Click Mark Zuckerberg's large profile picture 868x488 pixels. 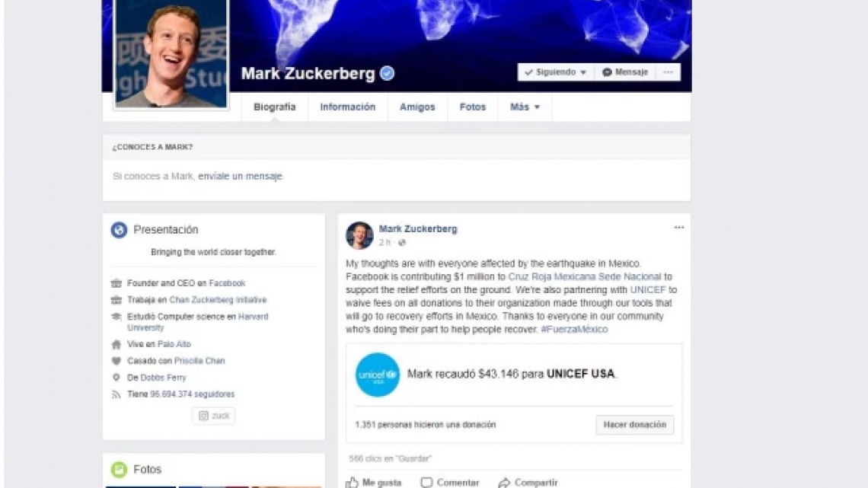171,53
